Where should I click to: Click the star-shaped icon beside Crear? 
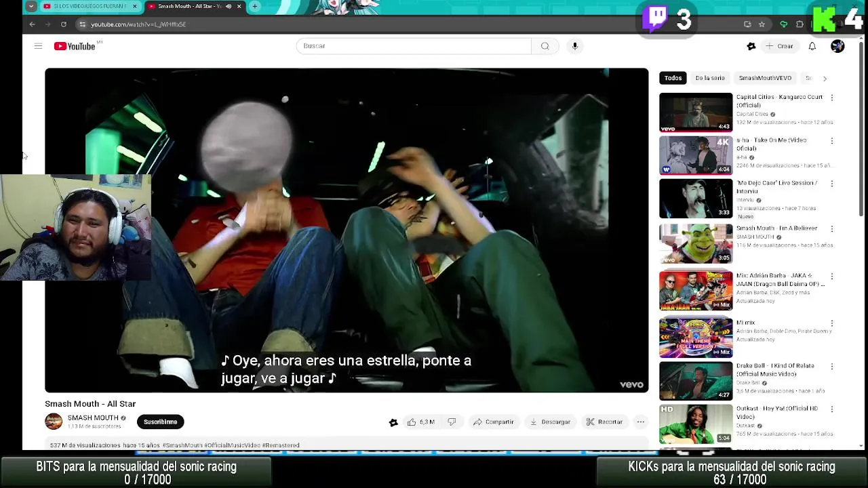tap(751, 46)
